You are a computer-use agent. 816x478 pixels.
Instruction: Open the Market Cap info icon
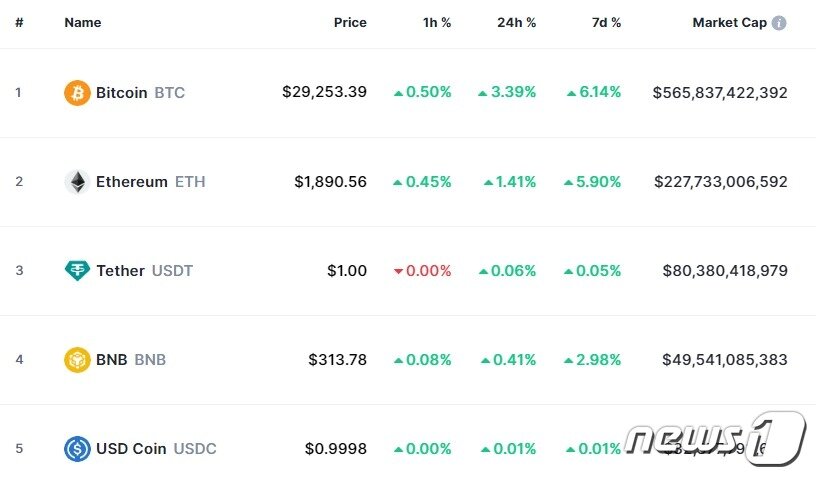pos(779,23)
